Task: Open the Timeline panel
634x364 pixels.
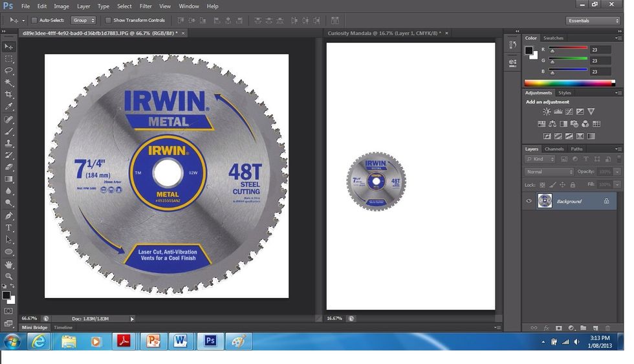Action: tap(63, 328)
